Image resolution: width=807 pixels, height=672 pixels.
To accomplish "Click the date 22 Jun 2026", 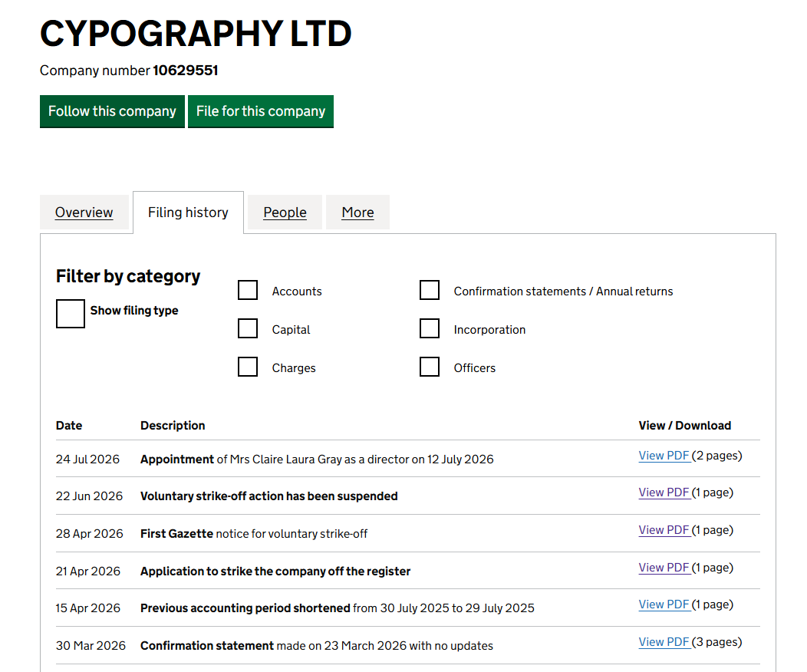I will click(x=89, y=496).
